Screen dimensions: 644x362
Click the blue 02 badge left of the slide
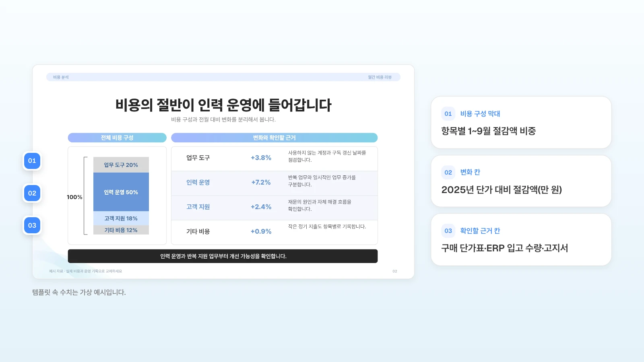[32, 193]
